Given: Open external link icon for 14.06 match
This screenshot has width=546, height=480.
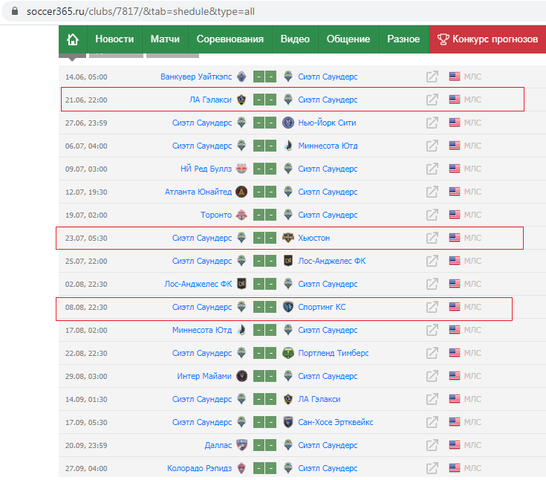Looking at the screenshot, I should click(x=432, y=77).
